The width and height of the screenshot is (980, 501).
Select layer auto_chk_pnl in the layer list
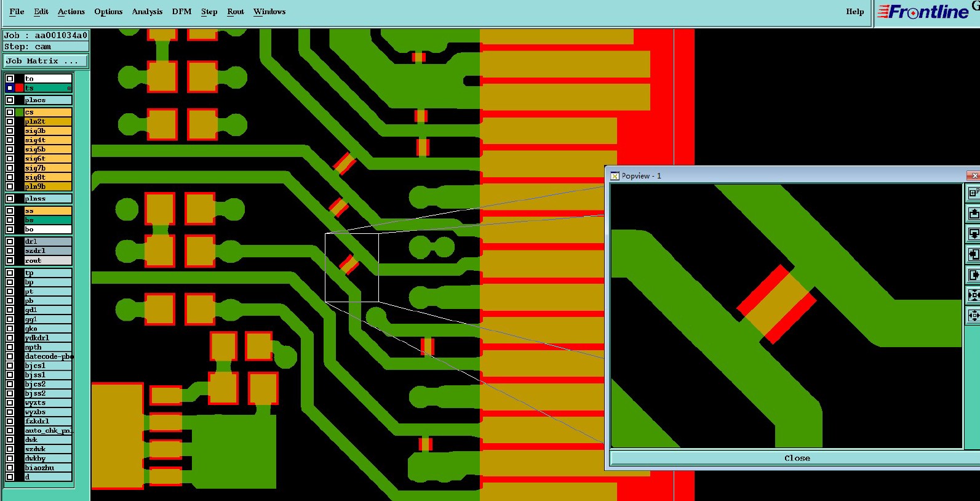pos(48,430)
